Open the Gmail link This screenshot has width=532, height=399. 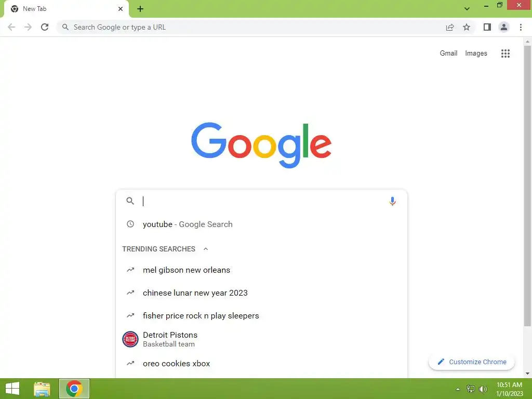[x=448, y=54]
